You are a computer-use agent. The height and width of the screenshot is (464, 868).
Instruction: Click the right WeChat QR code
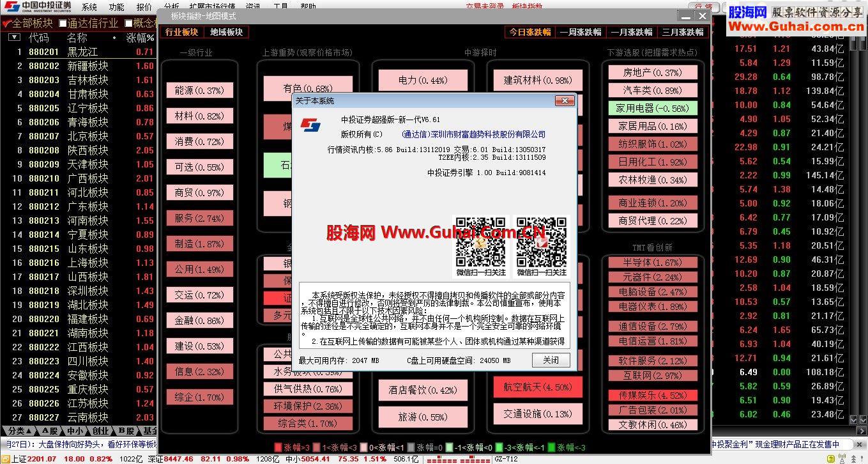(x=541, y=242)
